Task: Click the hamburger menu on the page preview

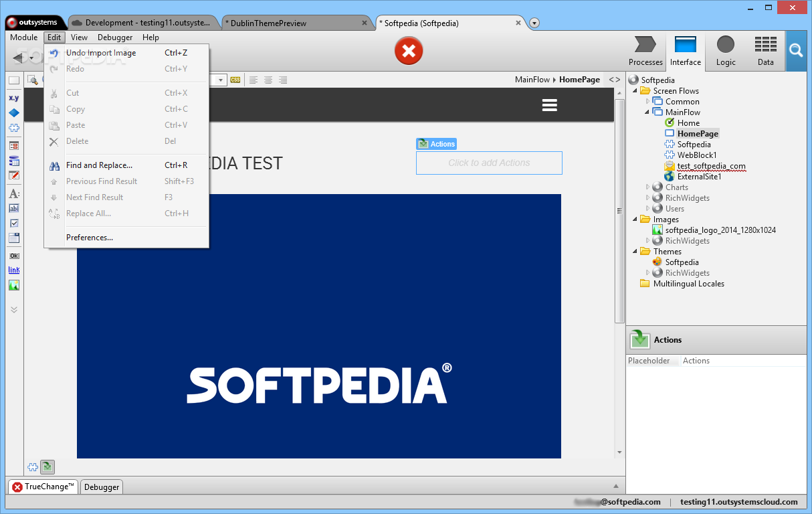Action: (550, 105)
